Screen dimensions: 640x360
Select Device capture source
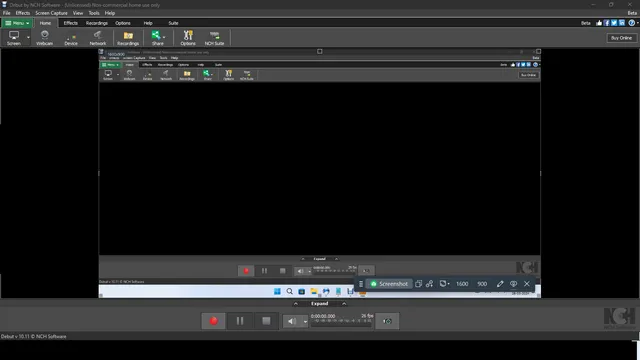point(71,38)
